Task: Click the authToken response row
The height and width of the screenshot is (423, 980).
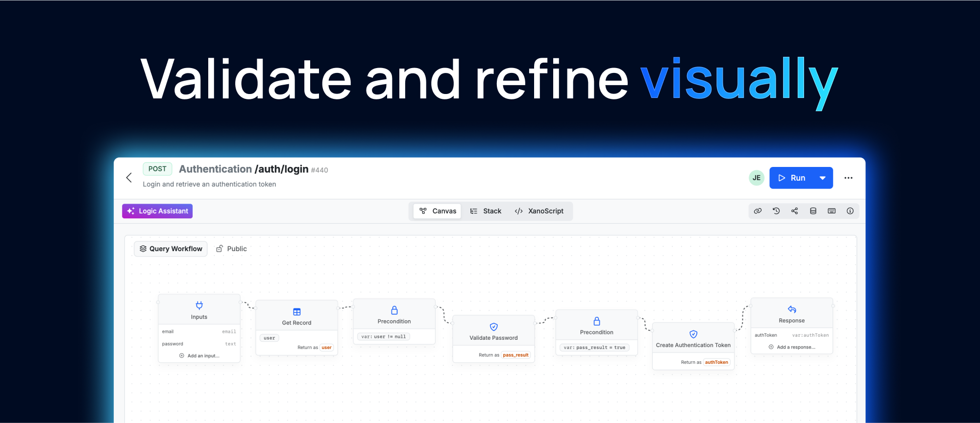Action: coord(792,335)
